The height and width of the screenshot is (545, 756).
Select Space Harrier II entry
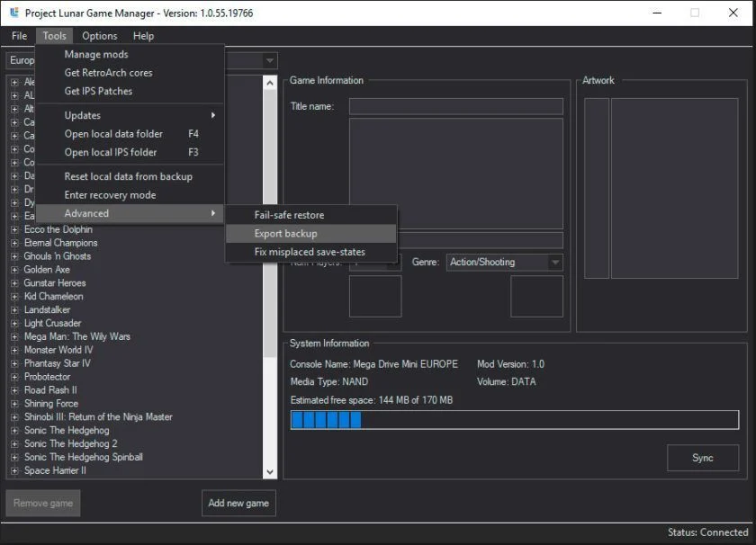click(x=55, y=470)
